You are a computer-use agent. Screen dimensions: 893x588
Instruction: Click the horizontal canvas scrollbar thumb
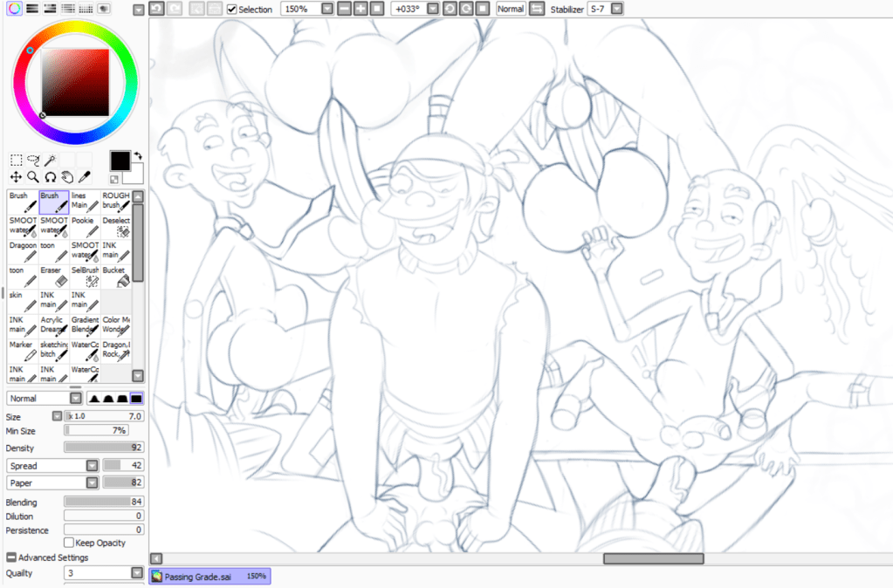pos(653,558)
